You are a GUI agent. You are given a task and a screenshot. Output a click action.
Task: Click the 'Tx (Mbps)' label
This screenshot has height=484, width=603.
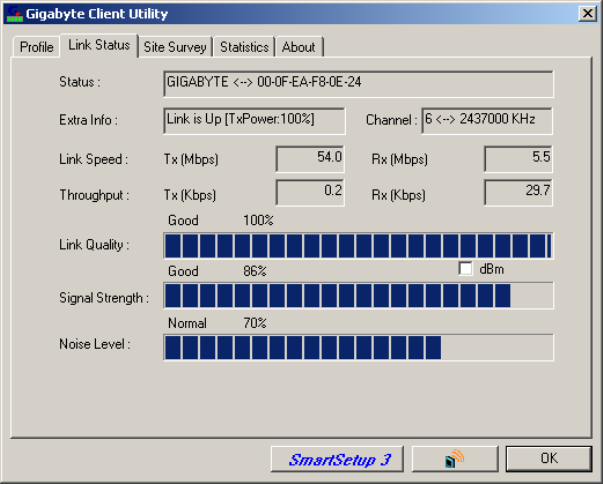pyautogui.click(x=191, y=159)
